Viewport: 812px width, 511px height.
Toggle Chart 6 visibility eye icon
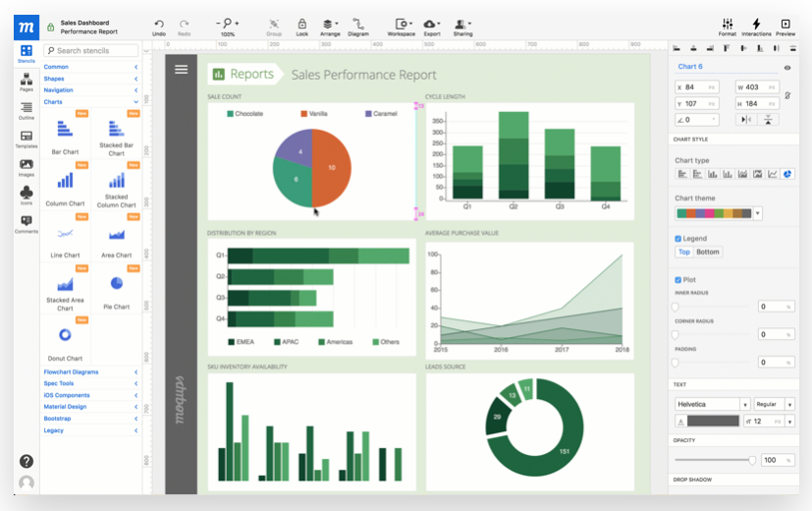point(787,68)
